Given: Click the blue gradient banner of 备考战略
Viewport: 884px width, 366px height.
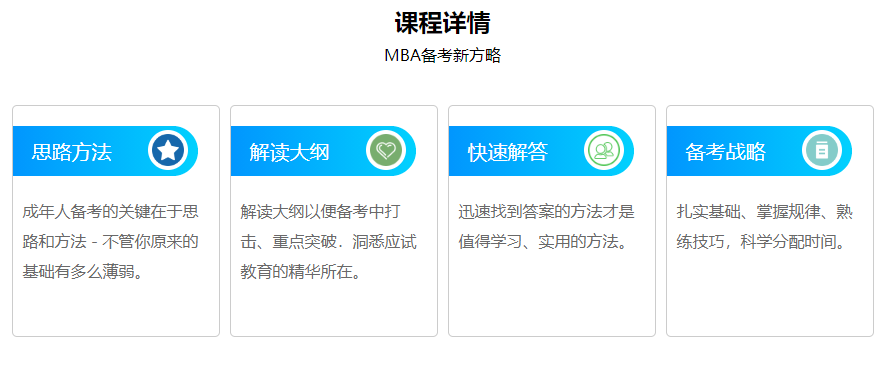Looking at the screenshot, I should coord(759,151).
